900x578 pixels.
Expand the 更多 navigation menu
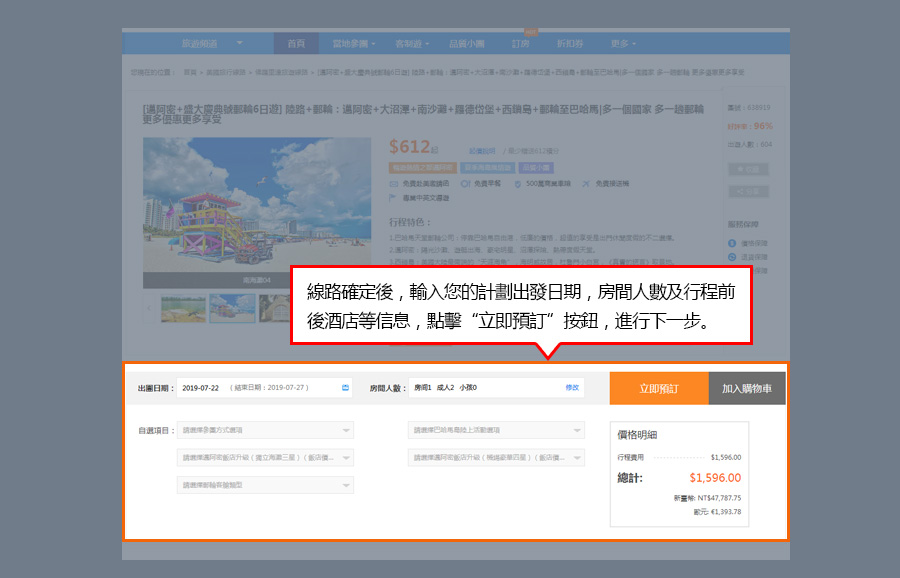623,44
